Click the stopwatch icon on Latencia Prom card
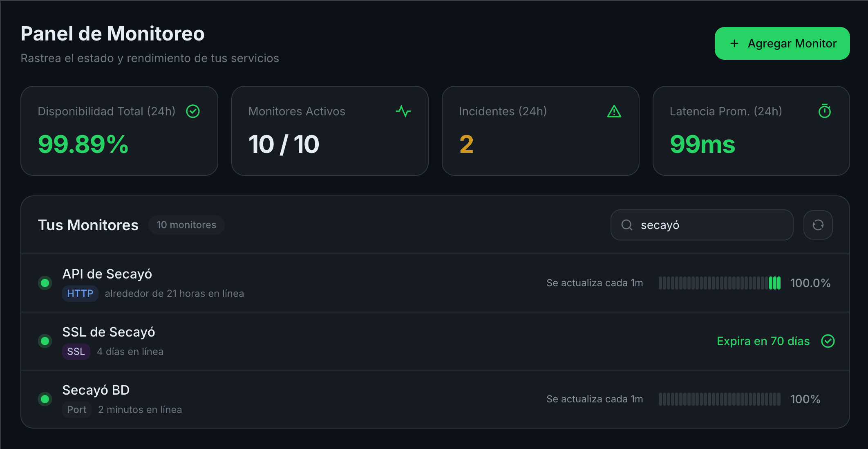The width and height of the screenshot is (868, 449). pos(825,111)
